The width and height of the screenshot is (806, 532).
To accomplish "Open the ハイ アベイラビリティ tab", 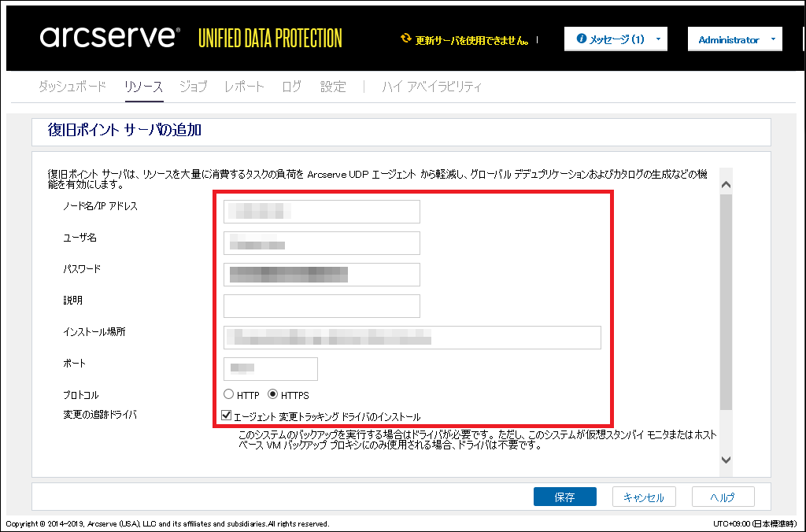I will pos(432,87).
